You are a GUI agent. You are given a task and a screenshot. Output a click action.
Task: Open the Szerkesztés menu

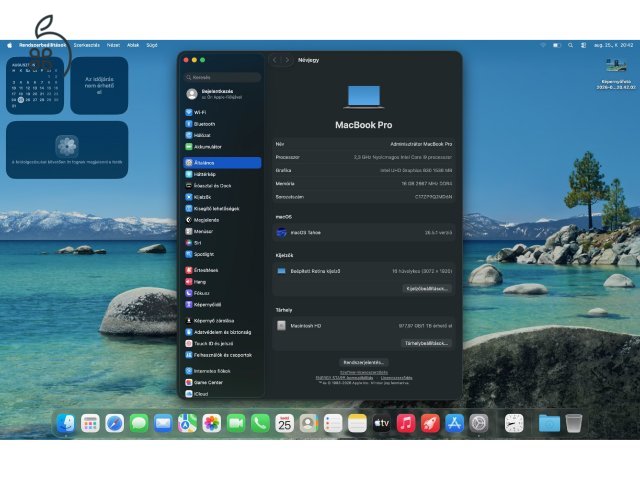point(87,45)
